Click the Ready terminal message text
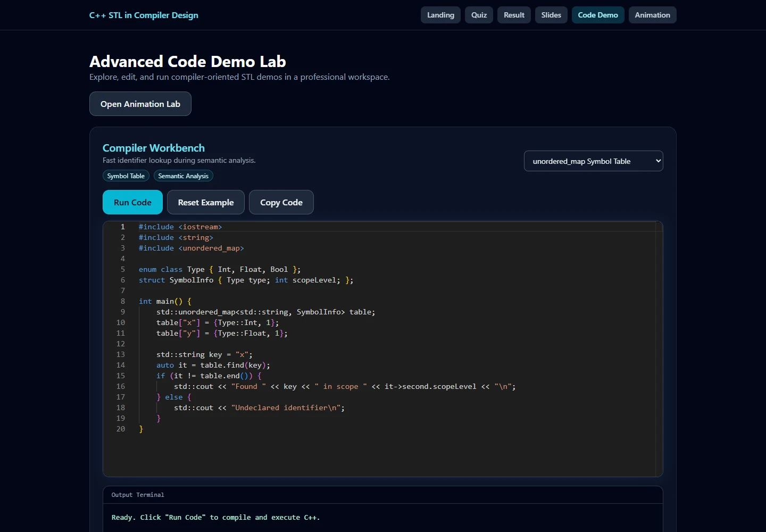Screen dimensions: 766x532 click(x=216, y=517)
